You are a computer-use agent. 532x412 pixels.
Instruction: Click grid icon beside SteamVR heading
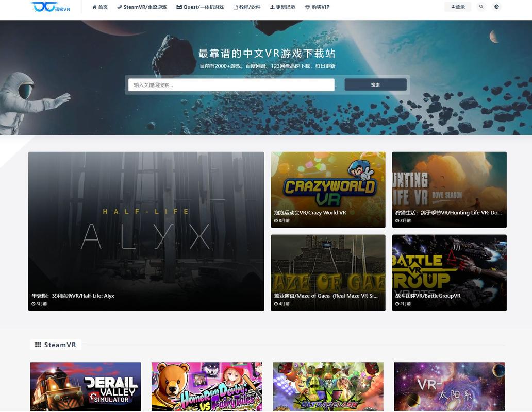coord(38,345)
